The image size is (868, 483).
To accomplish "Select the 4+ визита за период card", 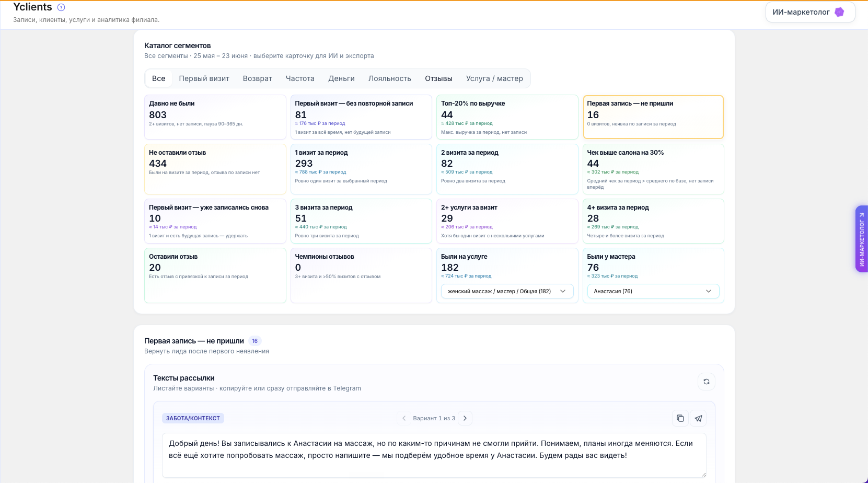I will 653,221.
